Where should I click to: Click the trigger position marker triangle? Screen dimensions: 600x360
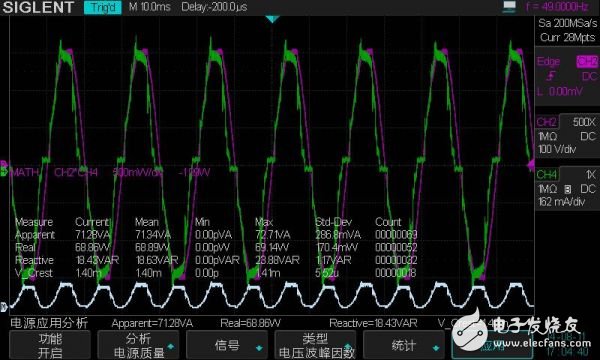pyautogui.click(x=272, y=19)
